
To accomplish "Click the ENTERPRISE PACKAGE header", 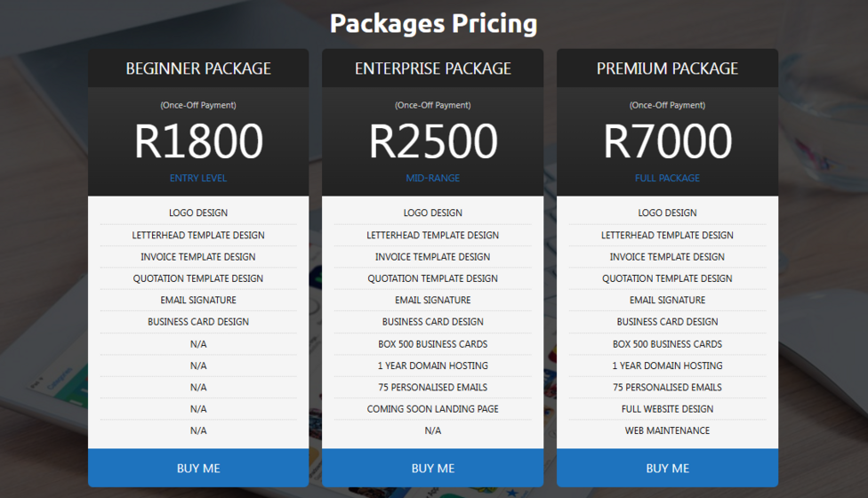I will [433, 68].
